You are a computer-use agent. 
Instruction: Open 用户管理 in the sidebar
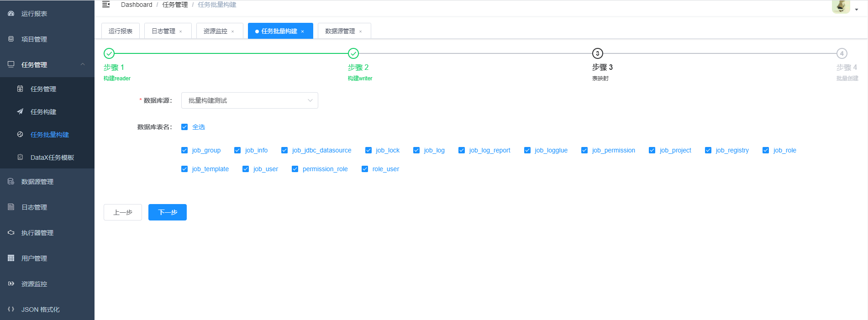click(x=47, y=258)
